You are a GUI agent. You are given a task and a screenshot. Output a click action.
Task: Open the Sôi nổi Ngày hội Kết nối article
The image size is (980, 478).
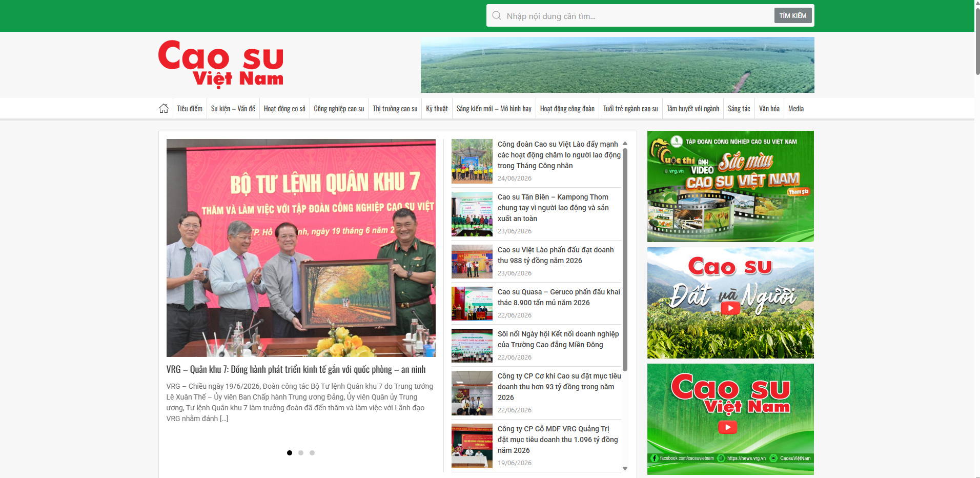click(x=558, y=339)
